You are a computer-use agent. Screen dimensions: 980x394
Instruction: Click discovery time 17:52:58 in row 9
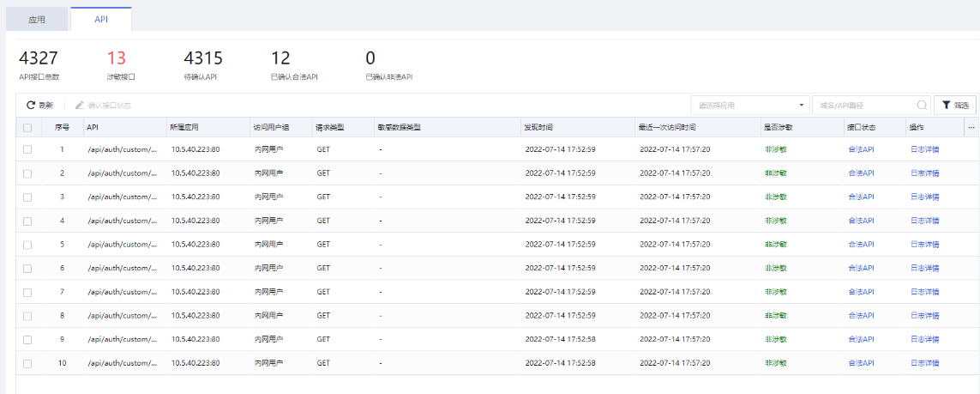(561, 340)
